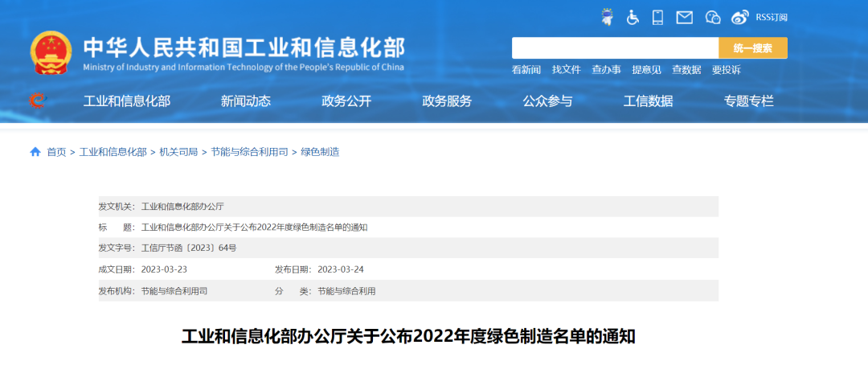Screen dimensions: 868x390
Task: Select the 查数据 search shortcut
Action: pyautogui.click(x=686, y=70)
